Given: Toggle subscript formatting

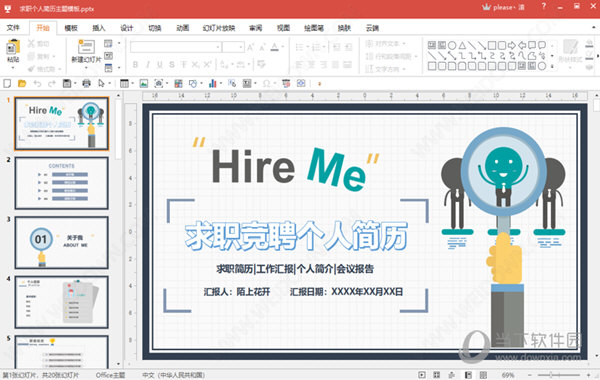Looking at the screenshot, I should [195, 65].
